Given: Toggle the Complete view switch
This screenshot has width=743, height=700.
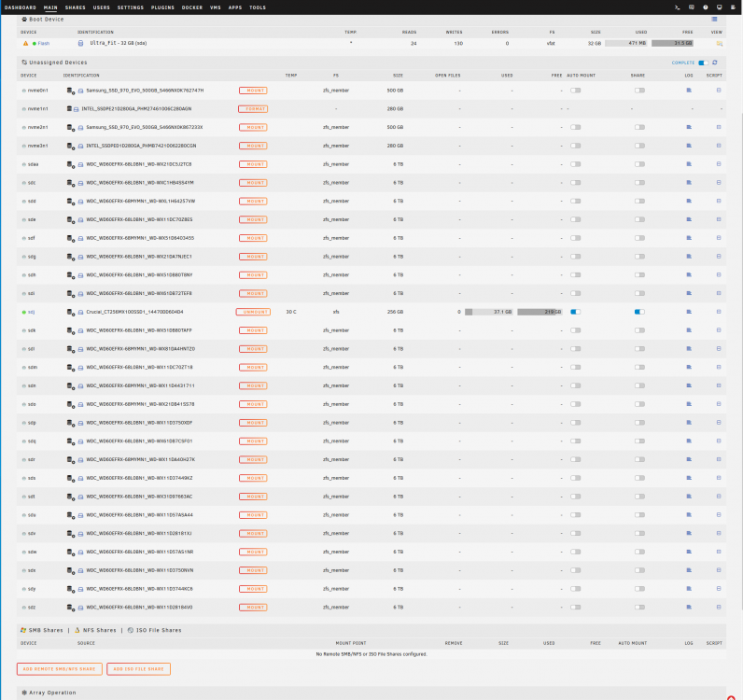Looking at the screenshot, I should (703, 63).
